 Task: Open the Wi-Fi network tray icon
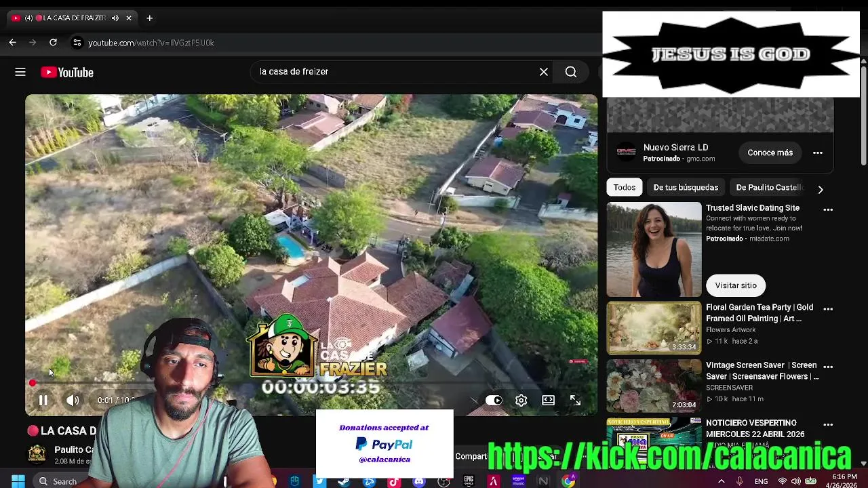point(782,481)
